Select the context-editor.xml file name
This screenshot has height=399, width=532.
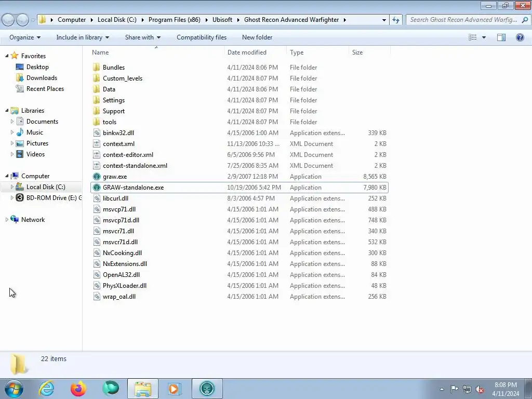point(128,155)
